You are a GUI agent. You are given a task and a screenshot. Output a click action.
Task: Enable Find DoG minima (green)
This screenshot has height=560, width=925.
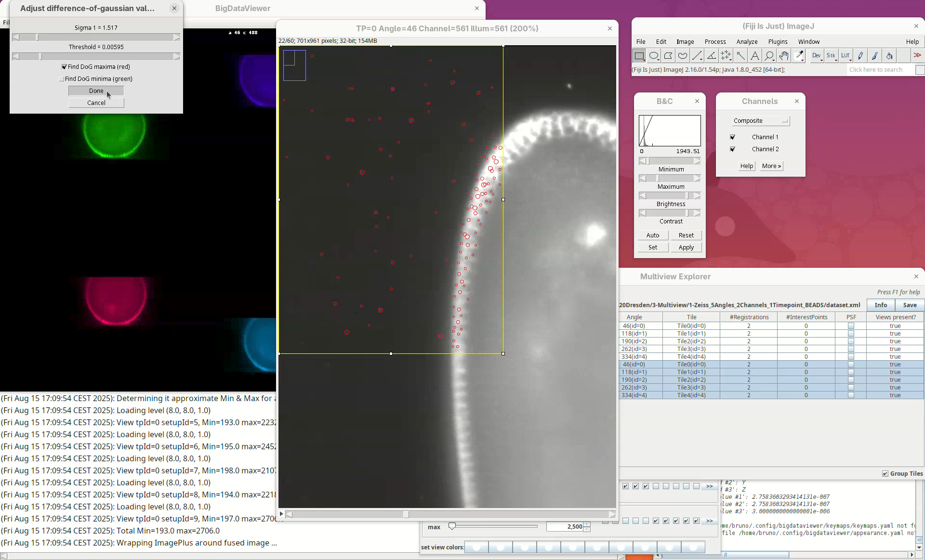(62, 79)
